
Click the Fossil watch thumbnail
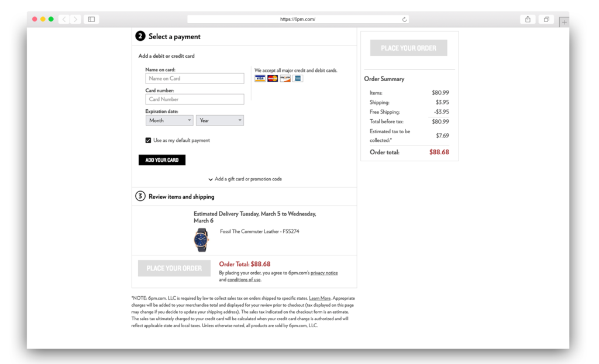click(201, 240)
